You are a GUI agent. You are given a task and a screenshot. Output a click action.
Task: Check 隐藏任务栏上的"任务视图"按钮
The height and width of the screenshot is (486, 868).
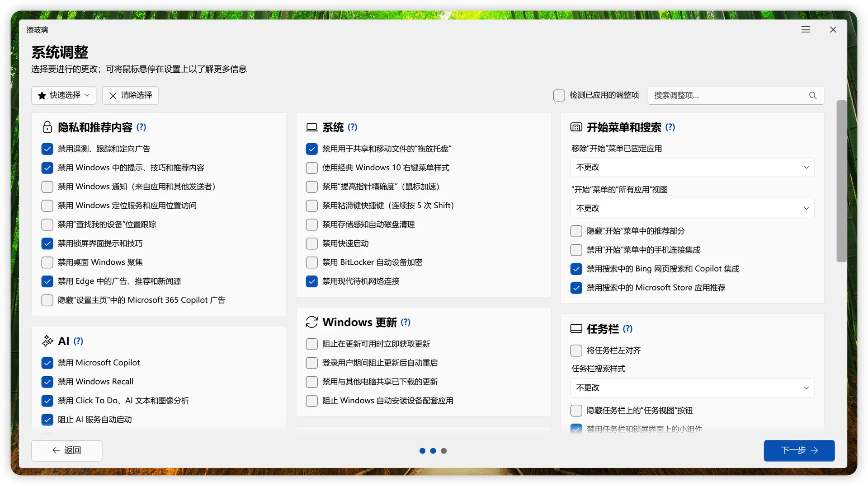click(576, 411)
